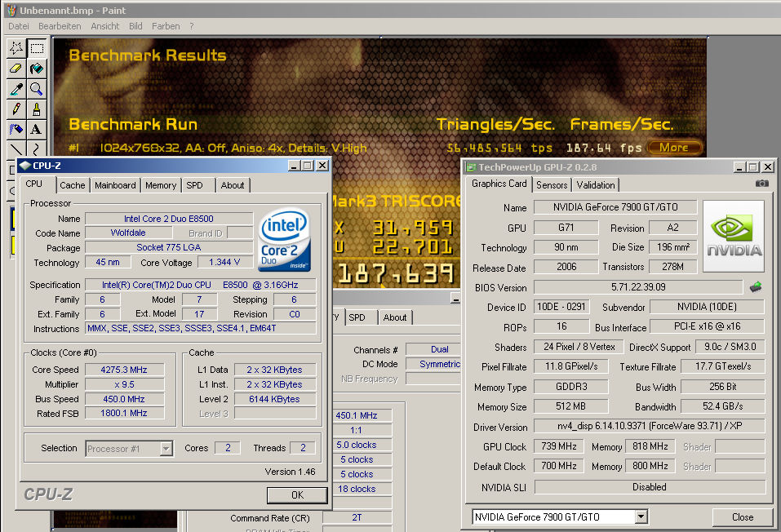The image size is (781, 532).
Task: Select the Free-Form Select tool in Paint
Action: (x=16, y=48)
